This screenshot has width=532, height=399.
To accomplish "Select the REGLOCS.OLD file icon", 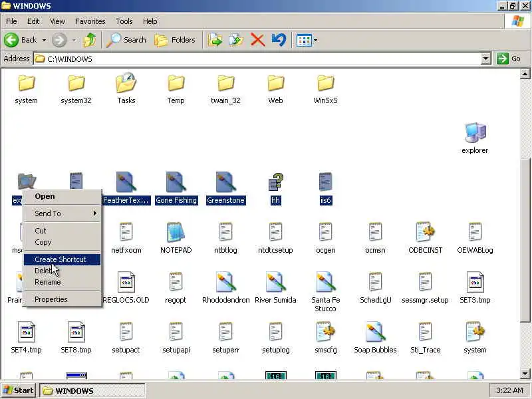I will click(x=126, y=282).
